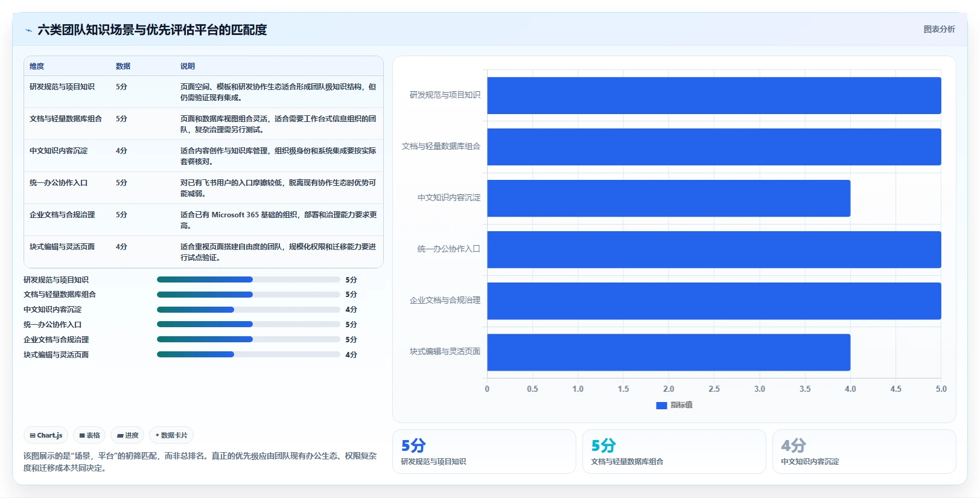Open the 5分 研发规范与项目知识 summary card
Screen dimensions: 980x498
484,452
